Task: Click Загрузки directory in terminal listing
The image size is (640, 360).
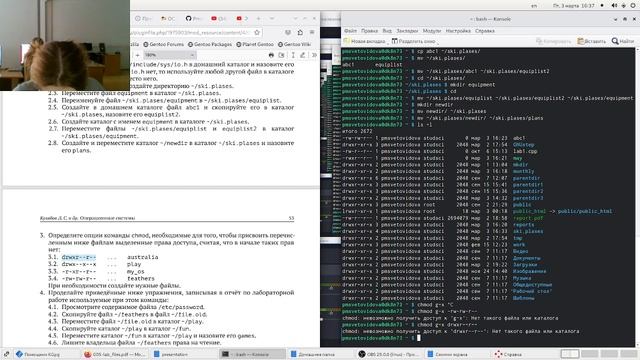Action: (525, 264)
